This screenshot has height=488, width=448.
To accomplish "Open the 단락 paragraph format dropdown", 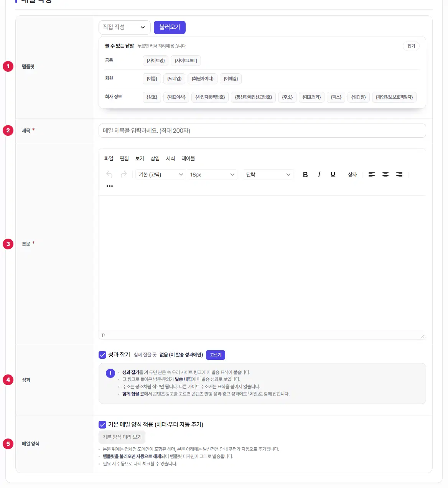I will (268, 175).
